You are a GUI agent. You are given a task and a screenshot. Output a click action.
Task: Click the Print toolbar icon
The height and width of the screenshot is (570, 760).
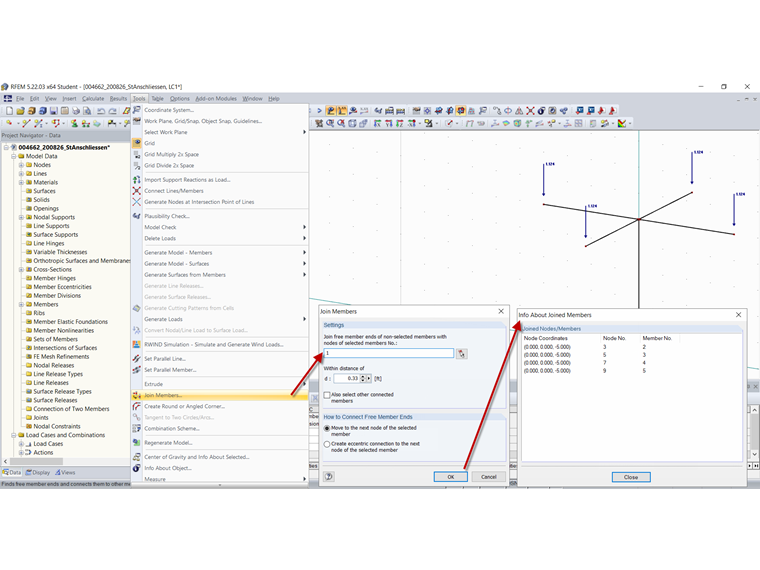76,111
